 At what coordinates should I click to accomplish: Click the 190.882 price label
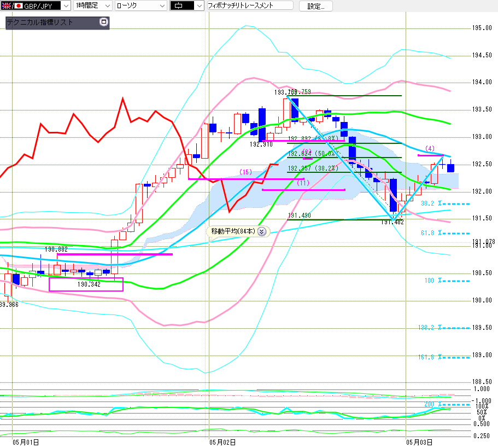[x=56, y=249]
